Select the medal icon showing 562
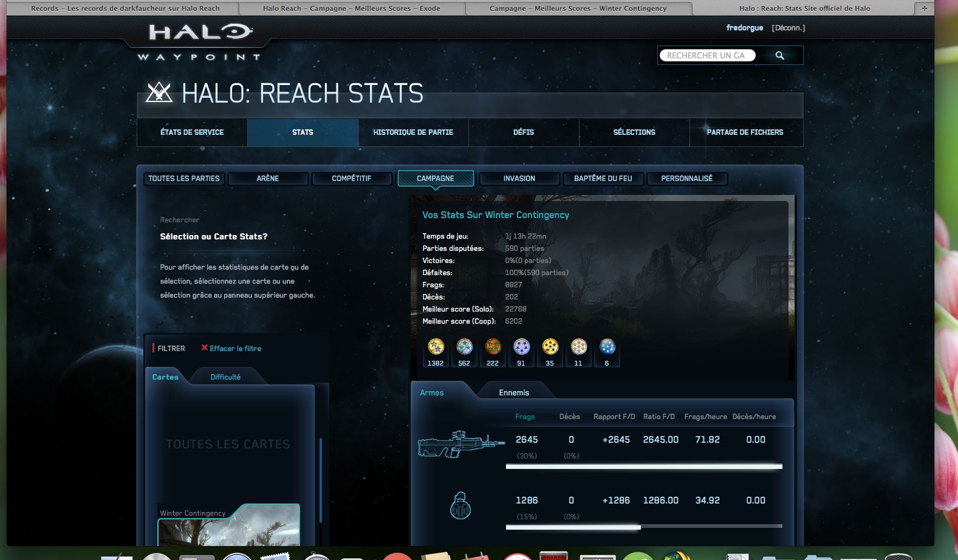 click(x=464, y=347)
